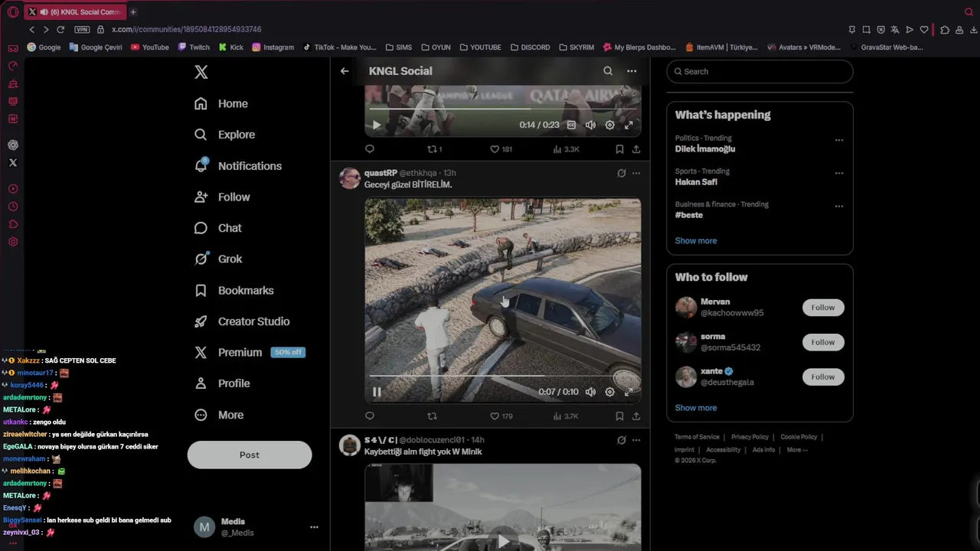The height and width of the screenshot is (551, 980).
Task: Open Grok in X sidebar
Action: (218, 259)
